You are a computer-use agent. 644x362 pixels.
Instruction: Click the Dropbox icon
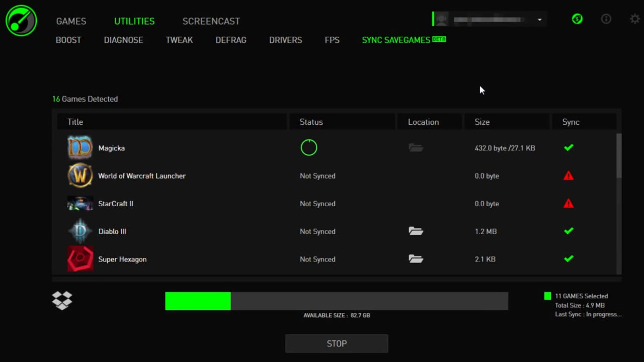point(62,300)
